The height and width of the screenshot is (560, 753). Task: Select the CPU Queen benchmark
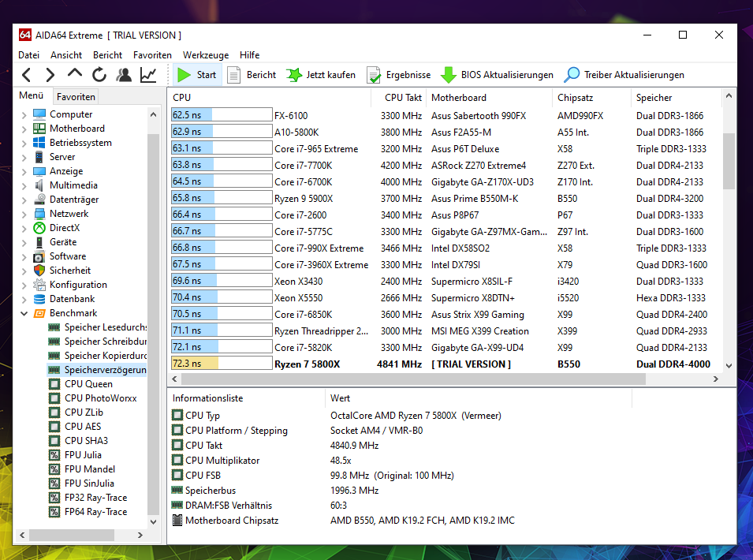(x=80, y=384)
